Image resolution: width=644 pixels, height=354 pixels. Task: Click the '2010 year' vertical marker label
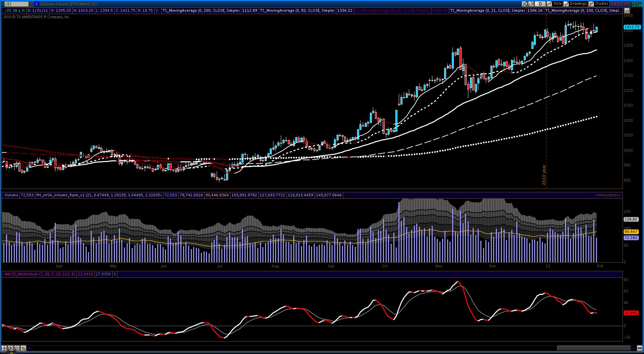(544, 175)
